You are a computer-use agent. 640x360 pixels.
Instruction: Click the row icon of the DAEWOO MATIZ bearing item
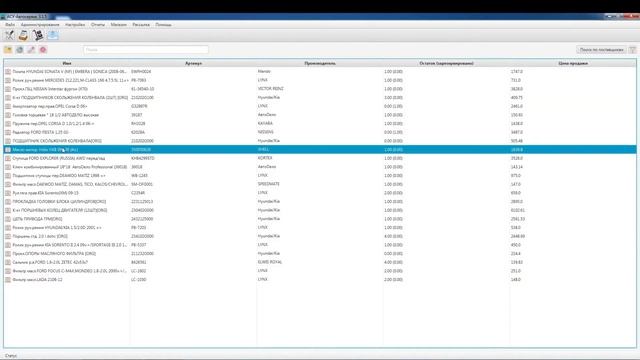tap(8, 176)
